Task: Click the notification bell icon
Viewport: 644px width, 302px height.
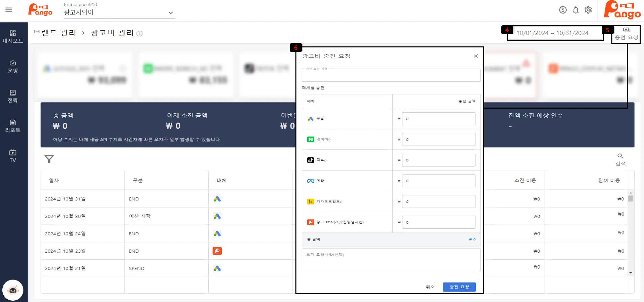Action: (x=576, y=10)
